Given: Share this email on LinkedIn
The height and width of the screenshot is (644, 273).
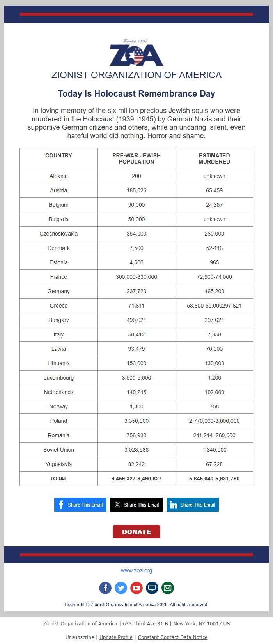Looking at the screenshot, I should pos(193,505).
